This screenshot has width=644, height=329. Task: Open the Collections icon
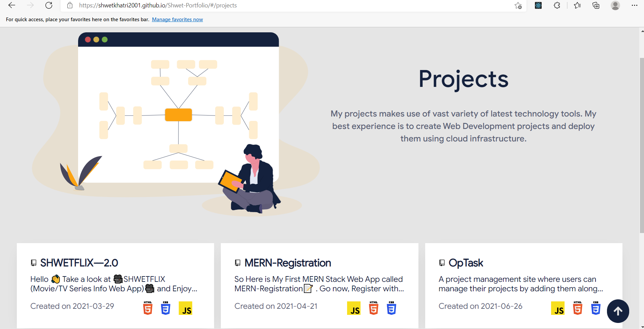596,5
